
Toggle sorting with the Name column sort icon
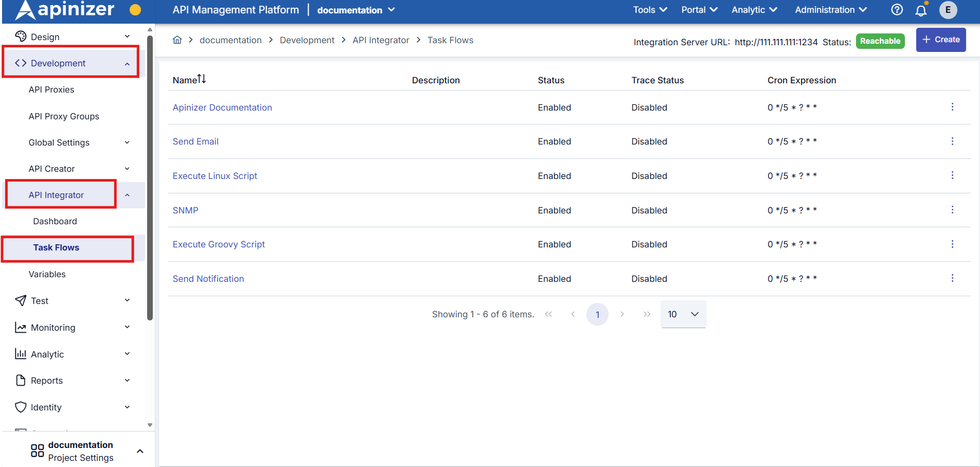(x=202, y=79)
